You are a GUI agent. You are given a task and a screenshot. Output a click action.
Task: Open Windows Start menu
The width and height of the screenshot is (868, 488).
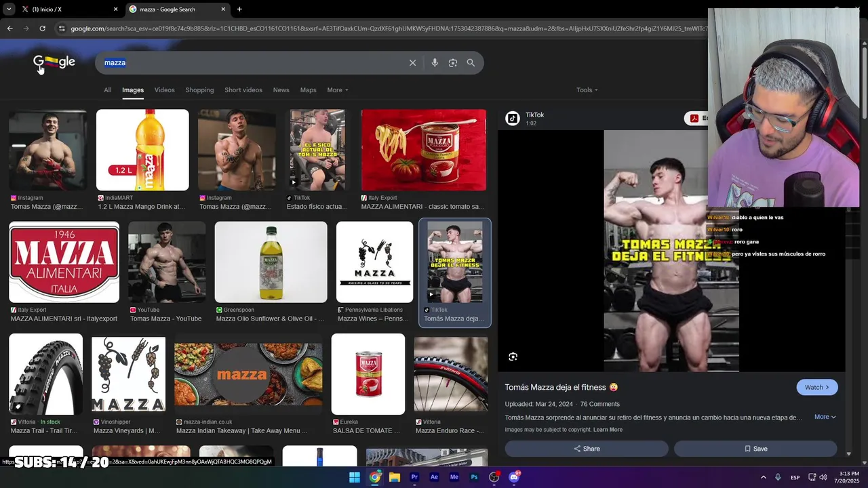(x=355, y=477)
